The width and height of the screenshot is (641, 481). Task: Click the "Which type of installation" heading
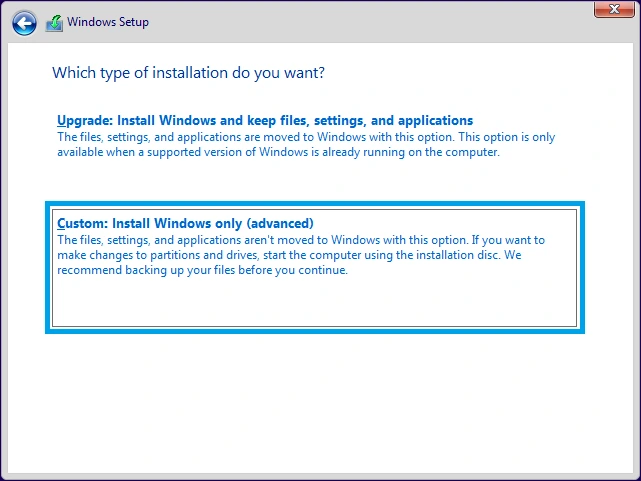(x=188, y=73)
